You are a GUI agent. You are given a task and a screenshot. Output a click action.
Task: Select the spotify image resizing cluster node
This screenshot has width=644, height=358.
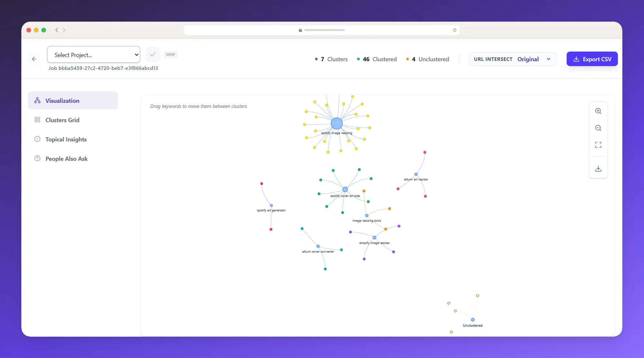pyautogui.click(x=337, y=123)
